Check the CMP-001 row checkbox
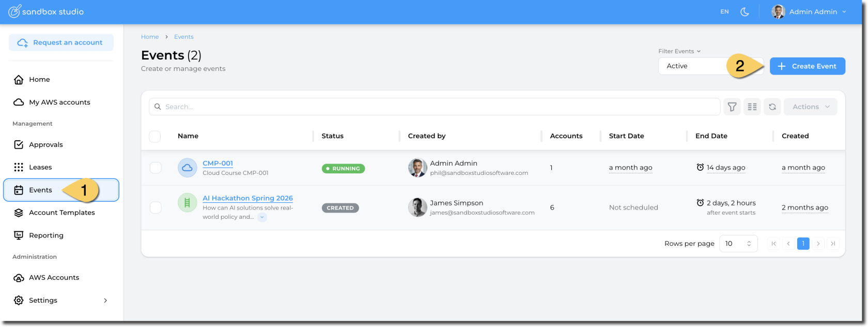This screenshot has height=327, width=868. tap(155, 168)
